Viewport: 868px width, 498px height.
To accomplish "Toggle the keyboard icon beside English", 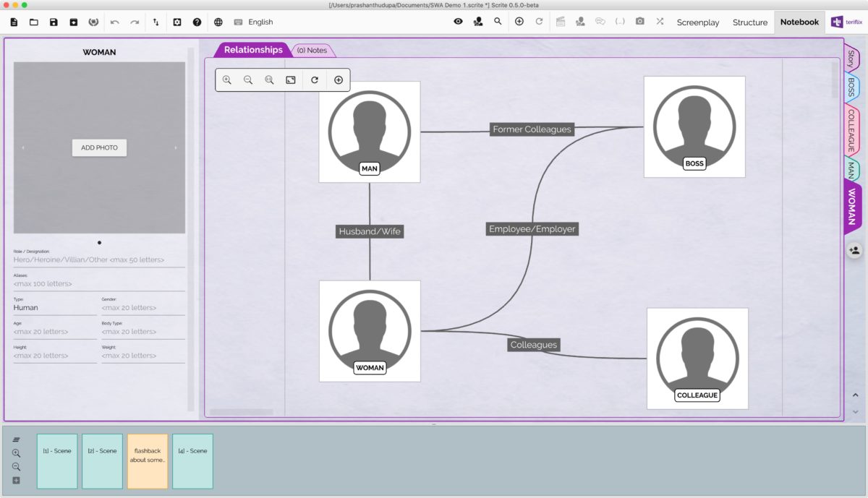I will click(x=238, y=22).
